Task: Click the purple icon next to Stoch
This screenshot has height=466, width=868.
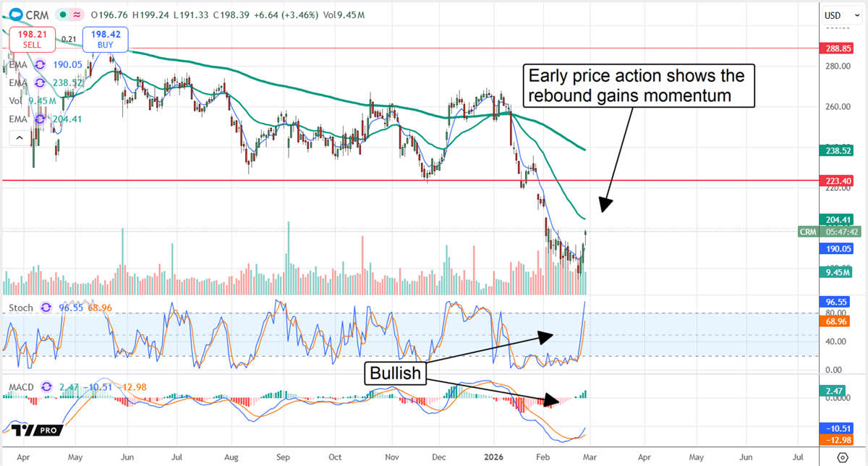Action: tap(48, 308)
